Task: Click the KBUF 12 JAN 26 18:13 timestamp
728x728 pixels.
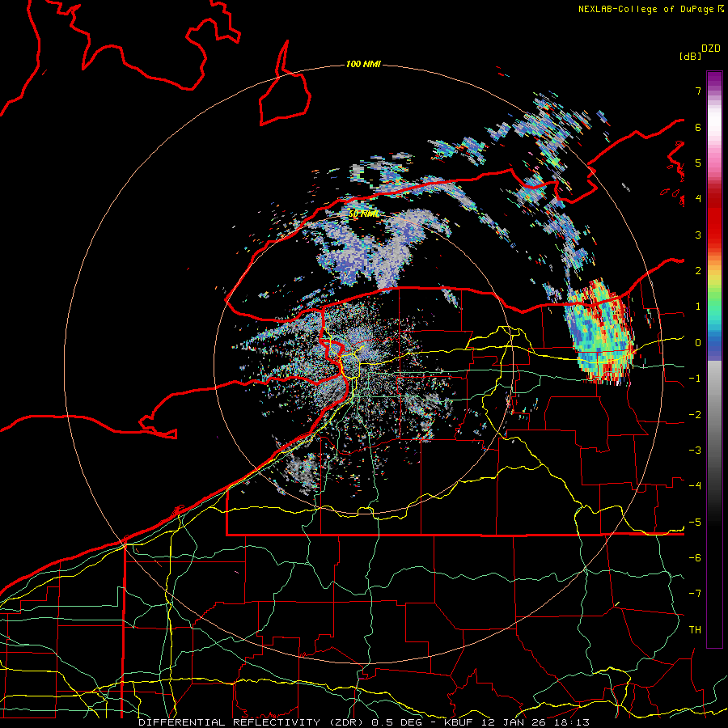Action: pos(517,722)
